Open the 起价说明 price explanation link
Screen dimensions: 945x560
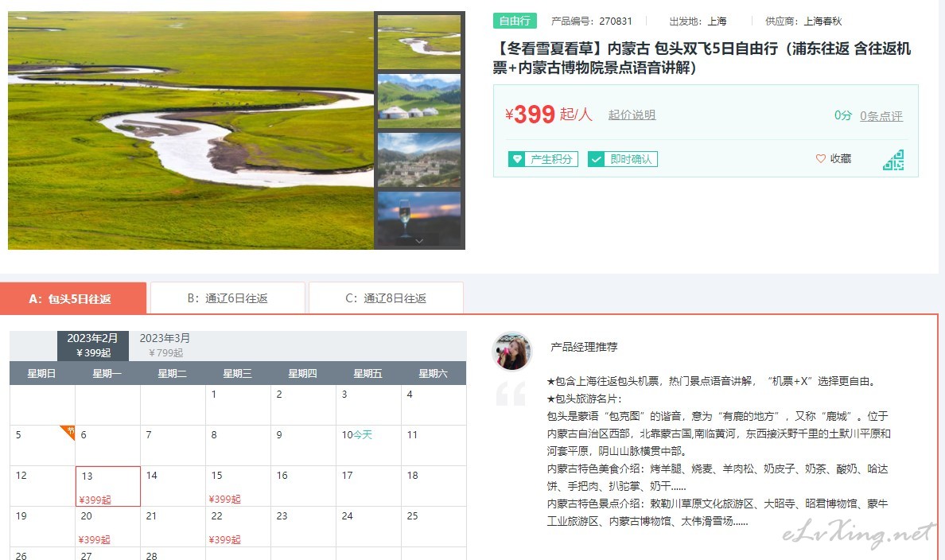click(x=632, y=115)
